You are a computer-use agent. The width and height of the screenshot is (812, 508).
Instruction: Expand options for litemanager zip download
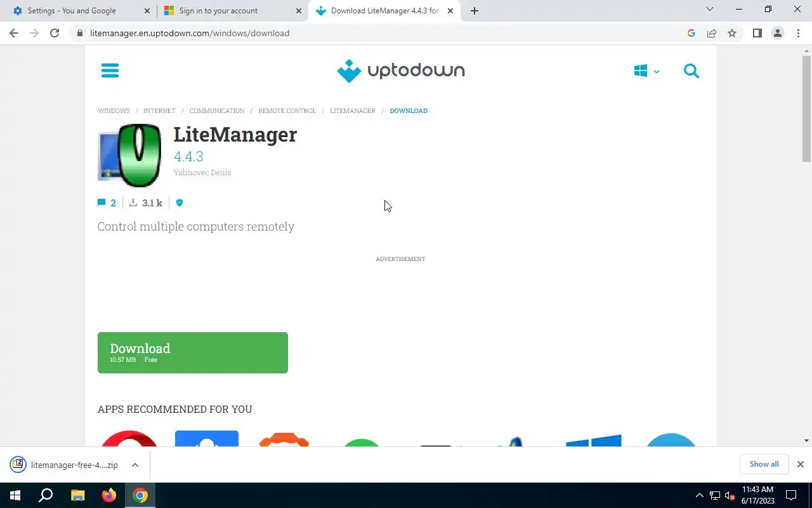click(135, 465)
